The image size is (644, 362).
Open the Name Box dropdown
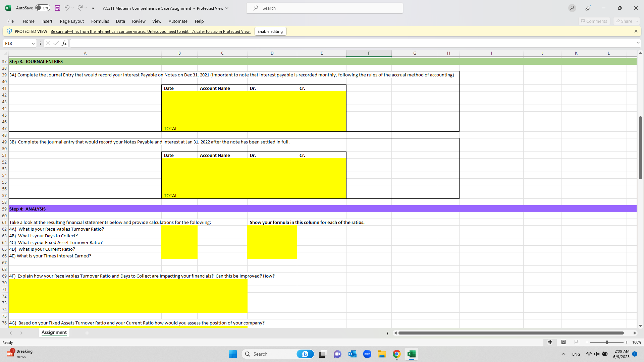[x=33, y=43]
